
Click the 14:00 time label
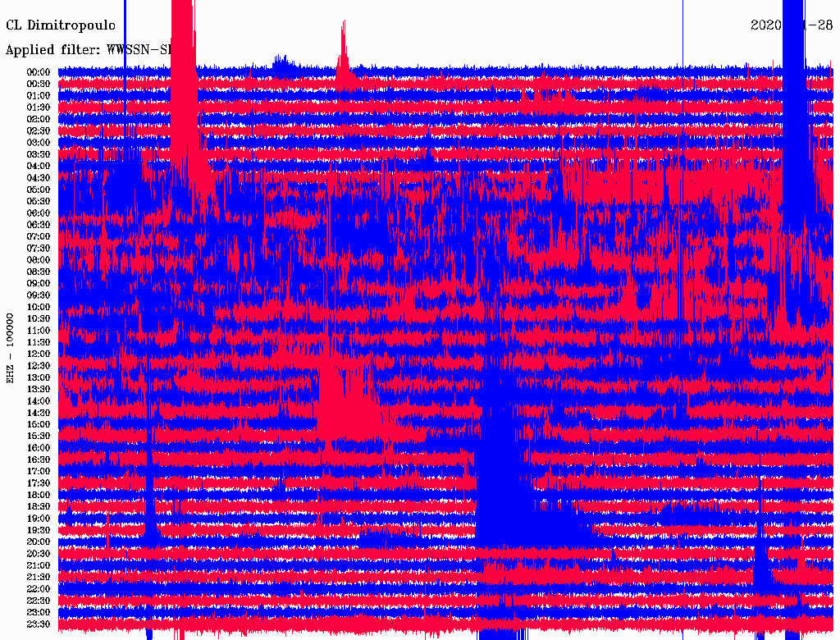39,401
